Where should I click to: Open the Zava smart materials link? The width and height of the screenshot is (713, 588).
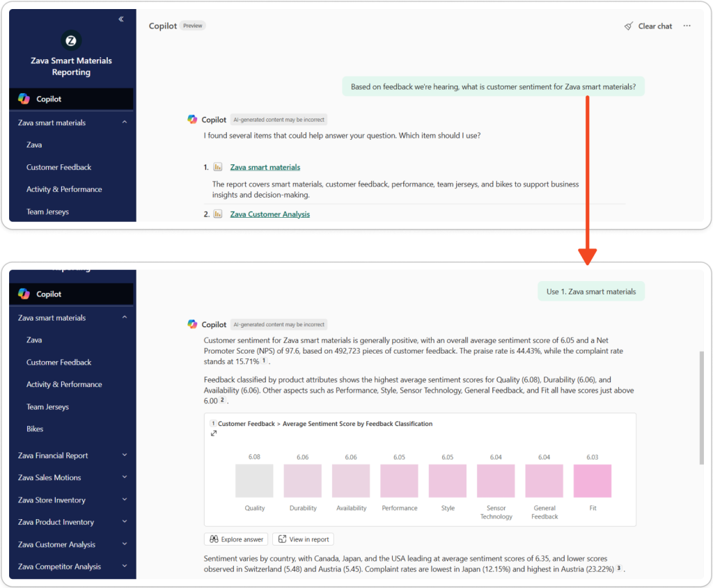265,168
